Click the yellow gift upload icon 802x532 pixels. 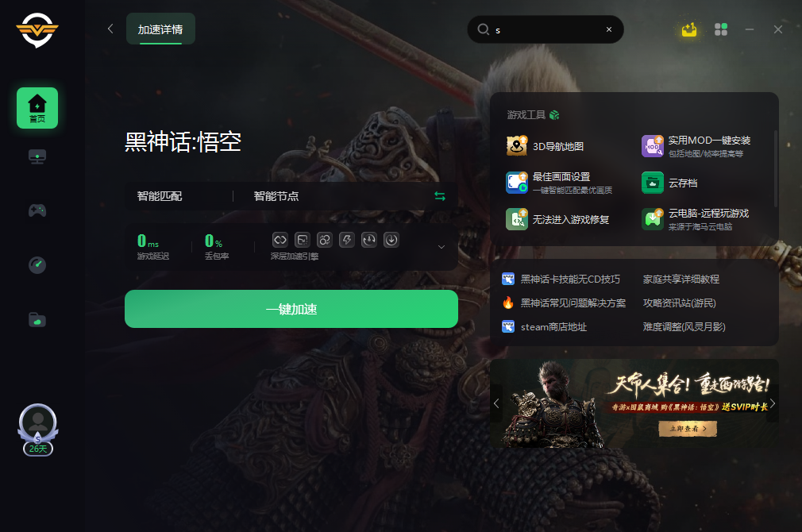tap(689, 29)
